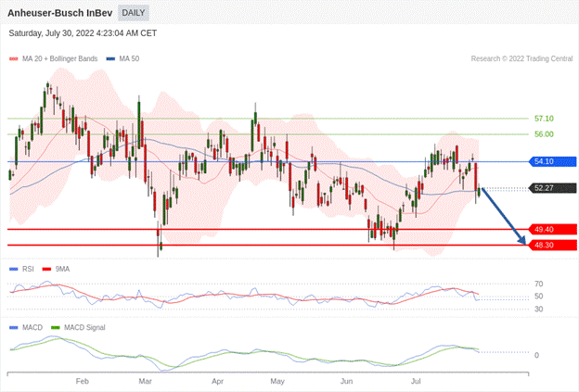Click the MA 20 + Bollinger Bands legend swatch
Viewport: 579px width, 392px height.
pyautogui.click(x=14, y=58)
